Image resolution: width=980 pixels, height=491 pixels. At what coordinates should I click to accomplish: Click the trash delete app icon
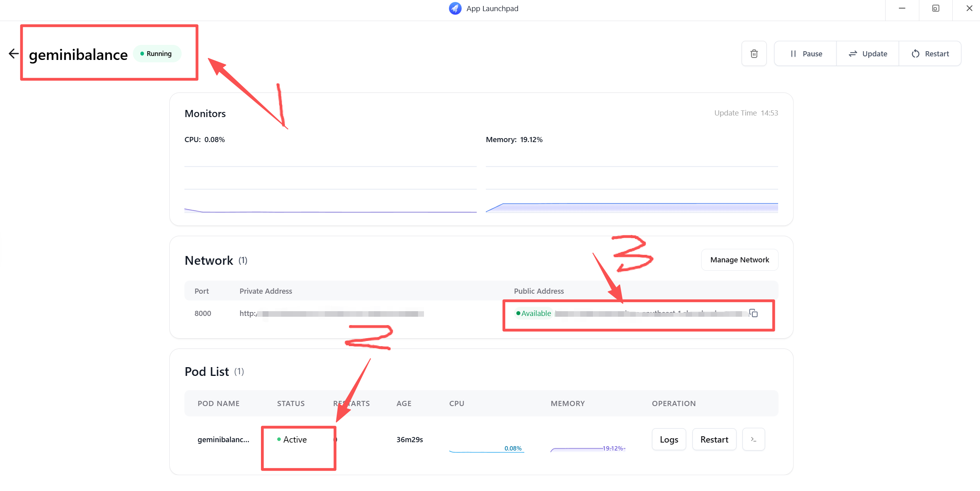(754, 54)
